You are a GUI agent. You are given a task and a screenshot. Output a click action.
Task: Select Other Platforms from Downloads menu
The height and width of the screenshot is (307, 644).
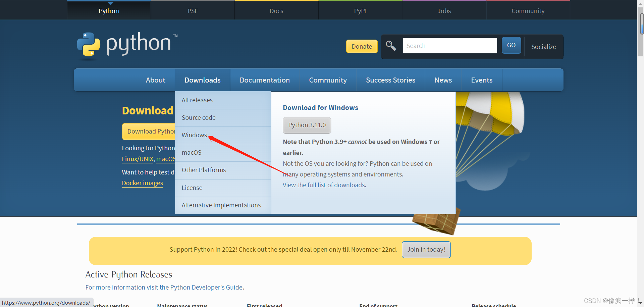click(x=223, y=170)
